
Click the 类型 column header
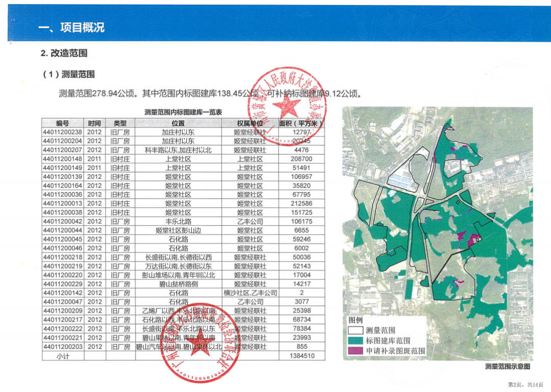(x=119, y=122)
